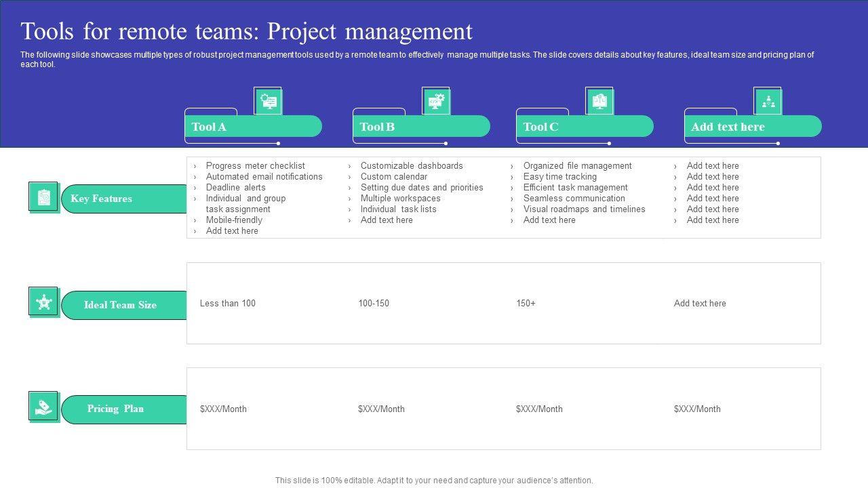Select the Tool B header label
Image resolution: width=868 pixels, height=488 pixels.
point(377,127)
